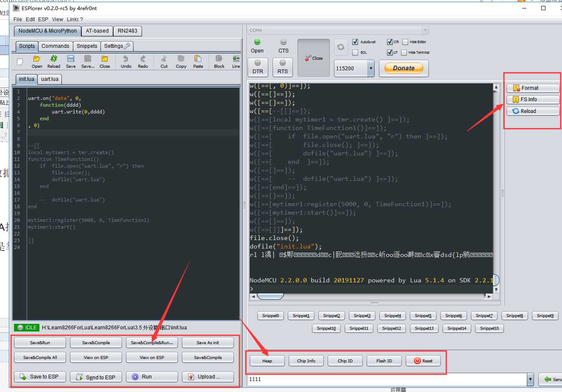Uncheck the CR checkbox
Viewport: 562px width, 392px height.
coord(390,42)
